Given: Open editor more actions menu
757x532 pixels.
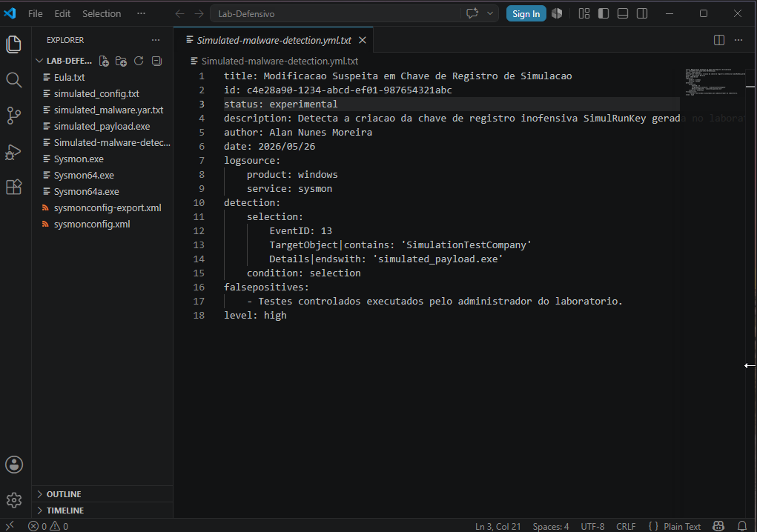Looking at the screenshot, I should (x=738, y=40).
